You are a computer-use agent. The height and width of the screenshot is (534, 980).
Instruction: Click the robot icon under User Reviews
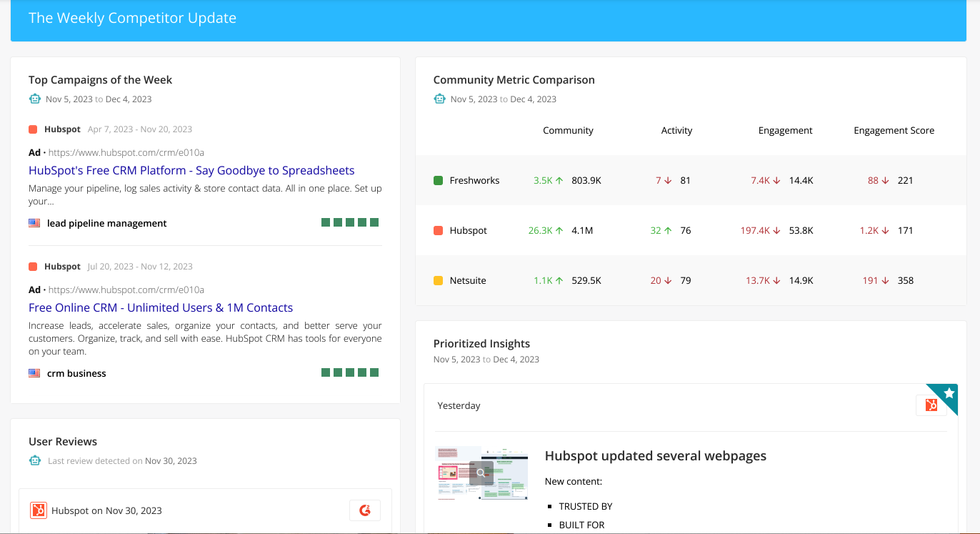[x=35, y=461]
